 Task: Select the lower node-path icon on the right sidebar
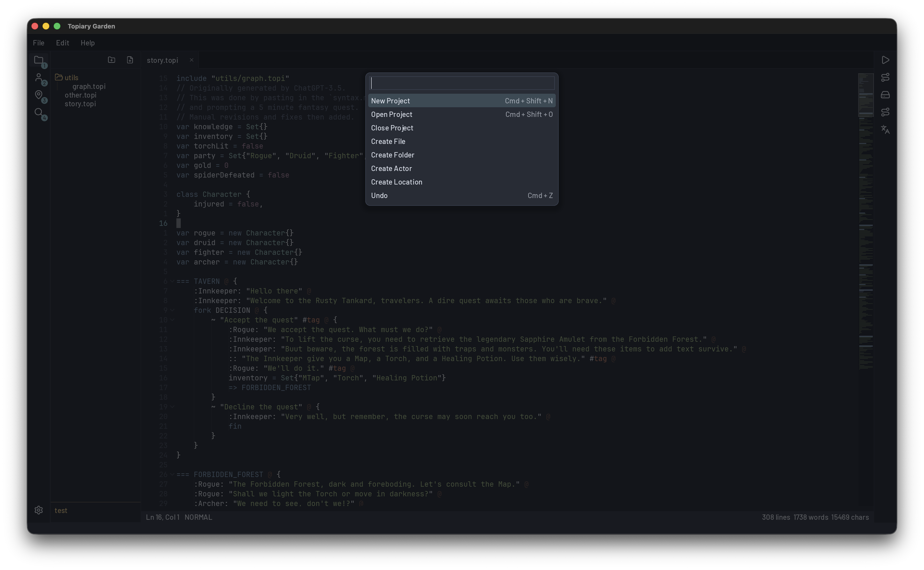[x=886, y=112]
